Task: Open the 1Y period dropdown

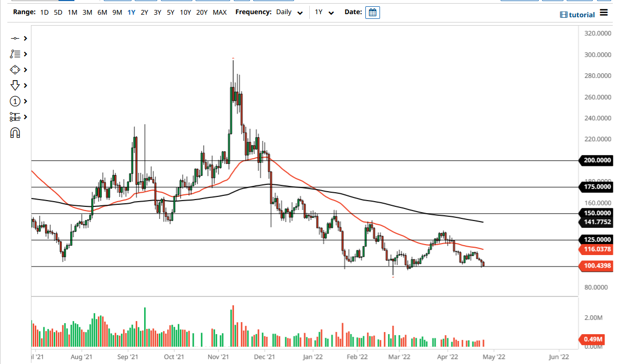Action: [x=323, y=12]
